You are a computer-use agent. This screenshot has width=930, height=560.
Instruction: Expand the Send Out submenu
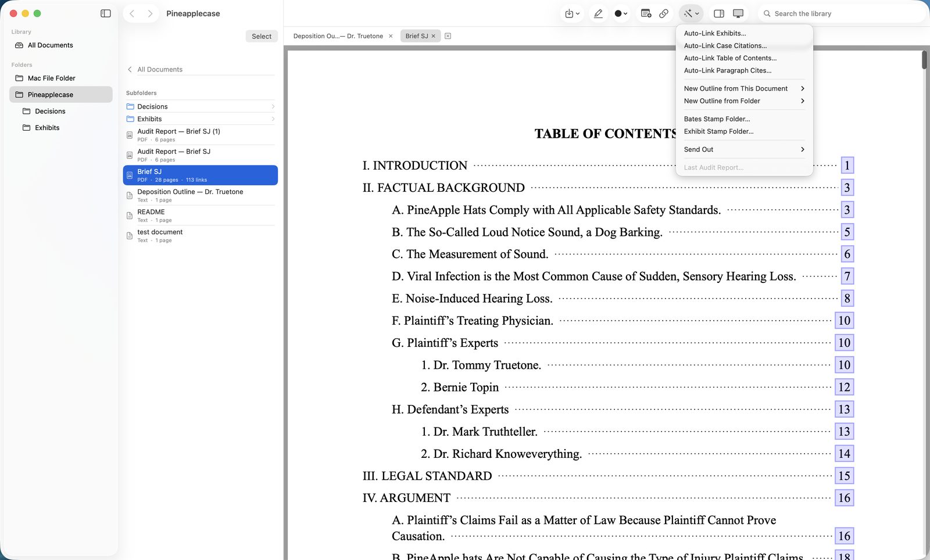point(744,149)
